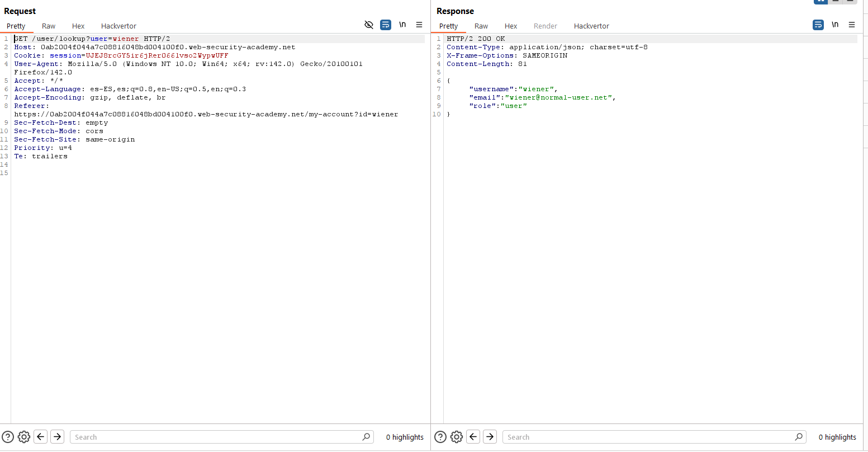
Task: Toggle non-printable \n characters in Request
Action: tap(402, 25)
